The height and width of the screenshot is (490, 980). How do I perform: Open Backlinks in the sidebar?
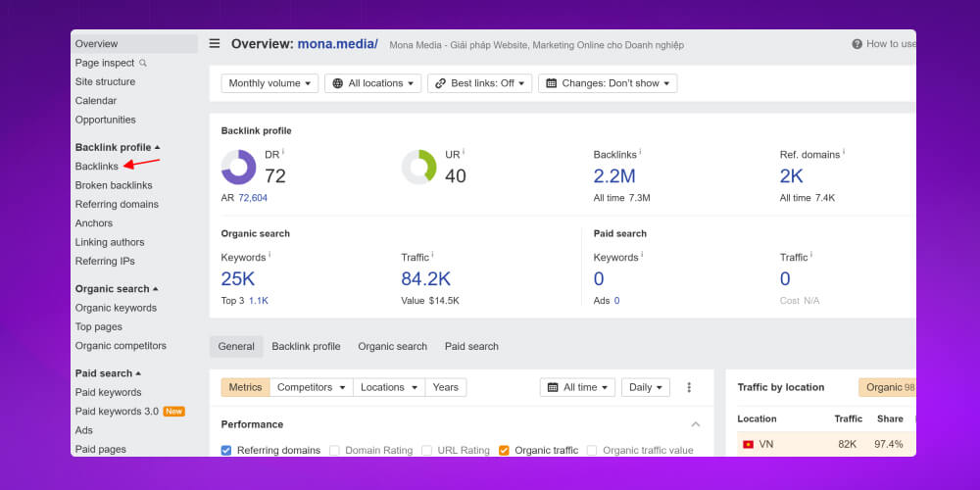(97, 167)
